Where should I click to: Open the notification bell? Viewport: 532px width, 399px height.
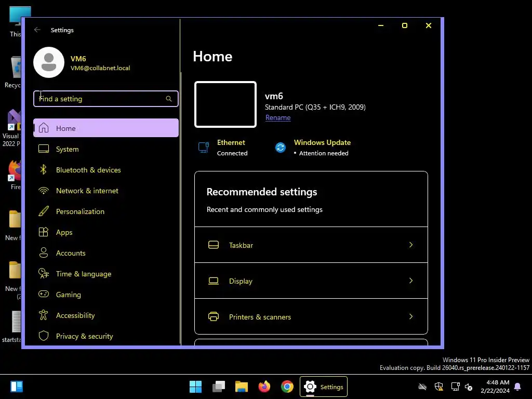[x=517, y=387]
